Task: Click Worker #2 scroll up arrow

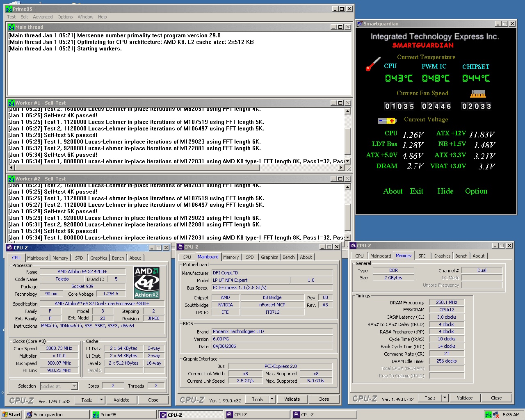Action: [x=348, y=187]
